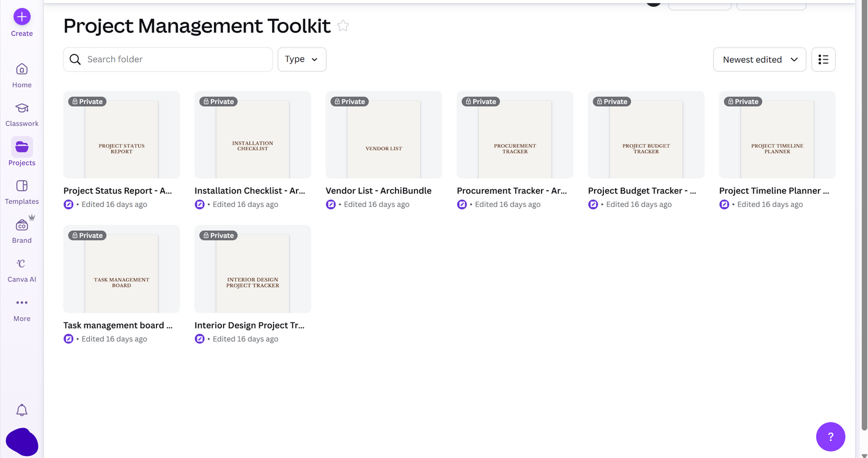
Task: Open notifications bell
Action: pos(22,410)
